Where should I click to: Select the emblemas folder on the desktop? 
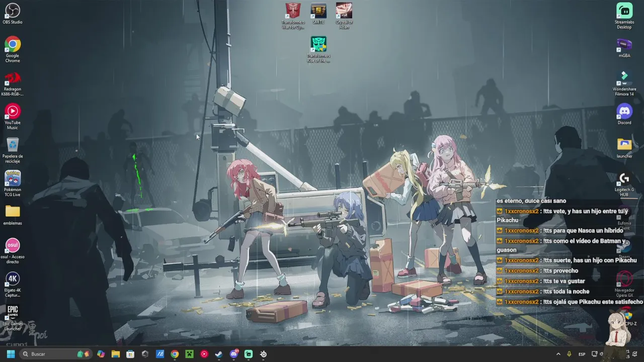13,215
